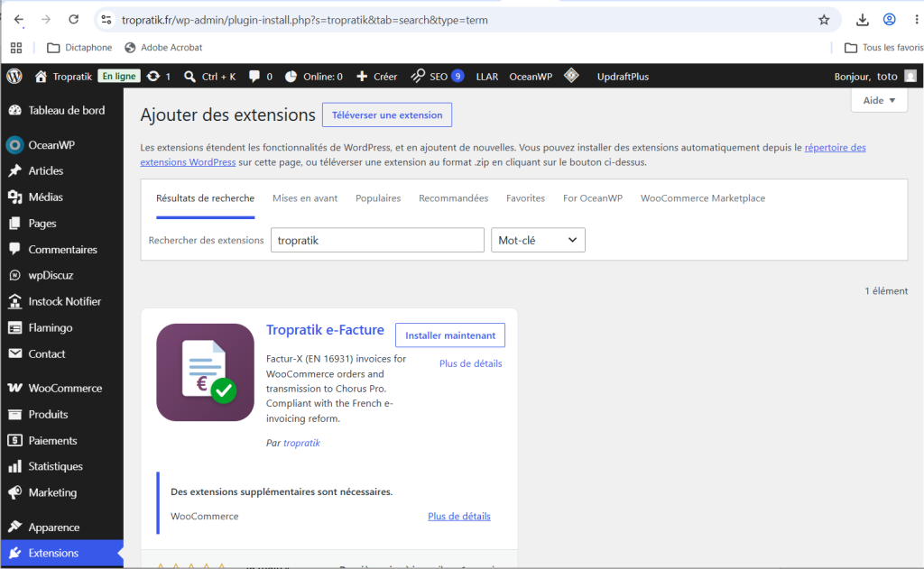Switch to For OceanWP tab
This screenshot has width=924, height=569.
point(592,198)
